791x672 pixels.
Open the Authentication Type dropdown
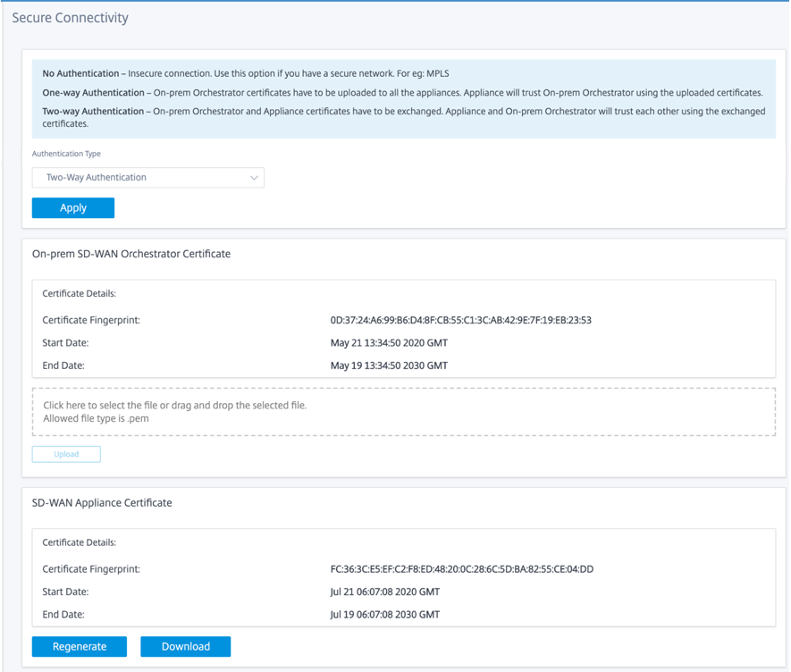click(x=147, y=178)
